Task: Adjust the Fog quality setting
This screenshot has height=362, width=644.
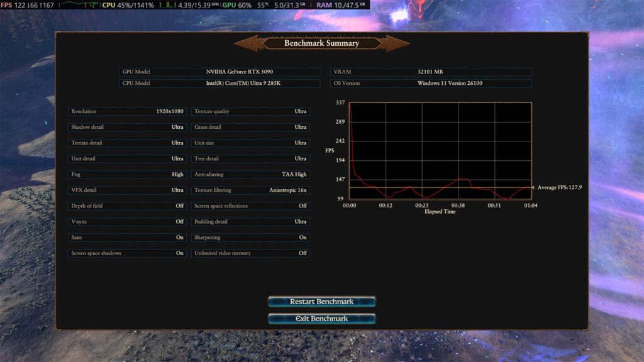Action: point(126,174)
